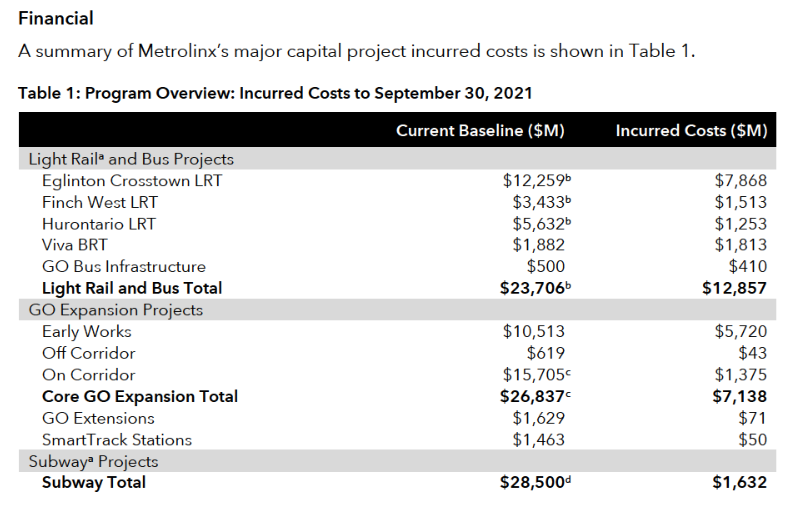Click the Off Corridor baseline value $619
The width and height of the screenshot is (810, 505).
[x=546, y=353]
